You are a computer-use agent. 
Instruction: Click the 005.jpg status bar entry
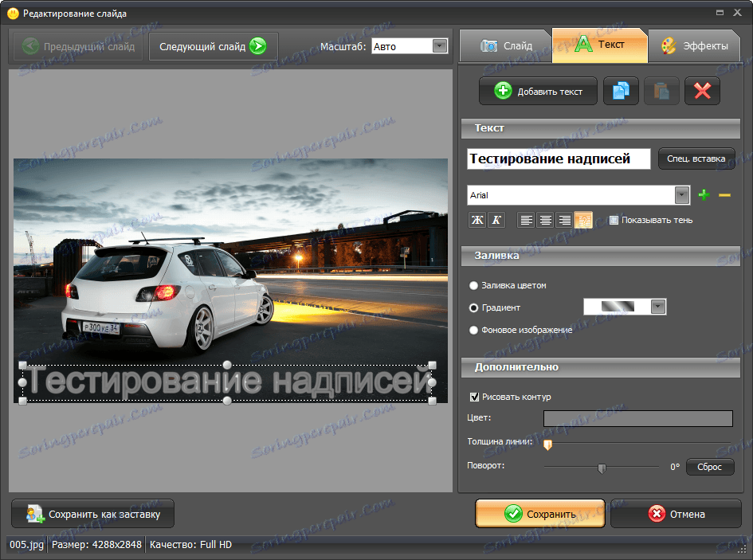[x=27, y=545]
